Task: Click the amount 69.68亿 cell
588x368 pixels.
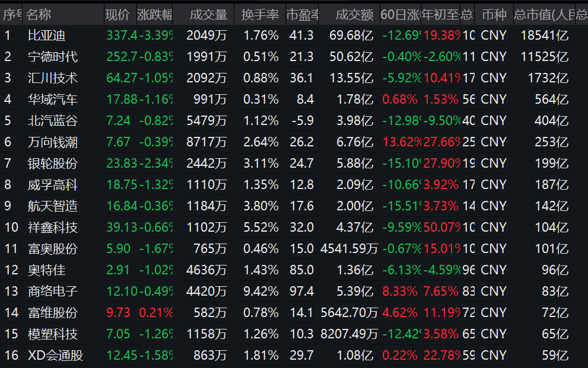Action: [x=351, y=36]
